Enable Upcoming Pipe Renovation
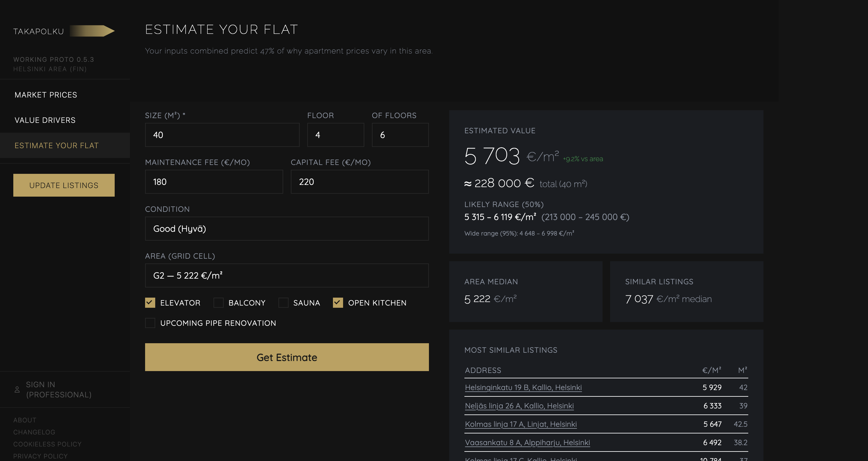868x461 pixels. (x=150, y=323)
